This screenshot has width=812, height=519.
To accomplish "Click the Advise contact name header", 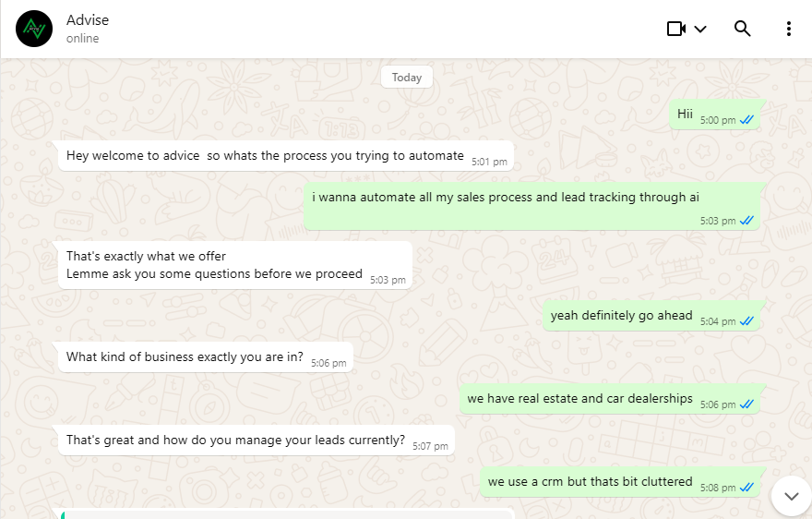I will click(88, 19).
